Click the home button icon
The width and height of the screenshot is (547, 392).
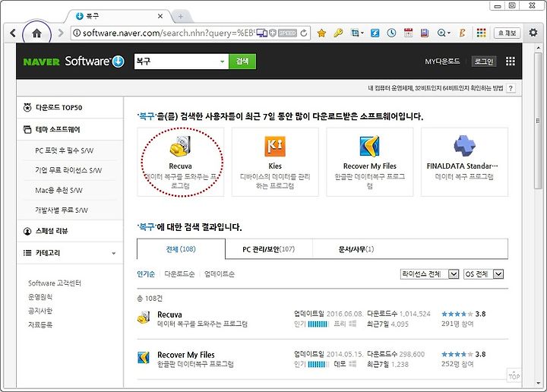coord(36,33)
